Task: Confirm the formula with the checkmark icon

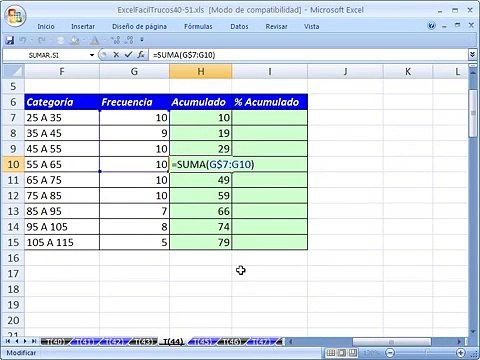Action: (128, 55)
